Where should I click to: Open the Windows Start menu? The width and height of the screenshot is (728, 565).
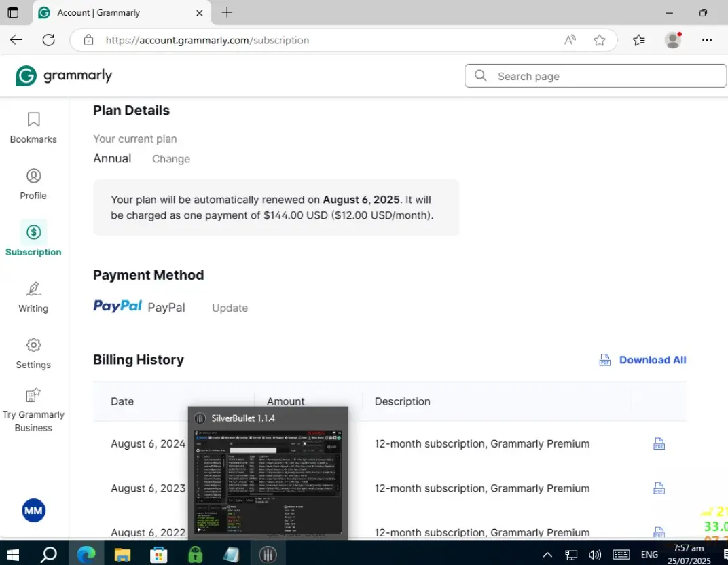coord(12,554)
